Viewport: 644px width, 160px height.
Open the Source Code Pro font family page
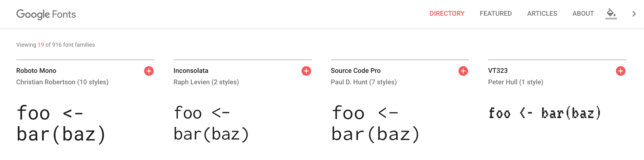(x=356, y=71)
